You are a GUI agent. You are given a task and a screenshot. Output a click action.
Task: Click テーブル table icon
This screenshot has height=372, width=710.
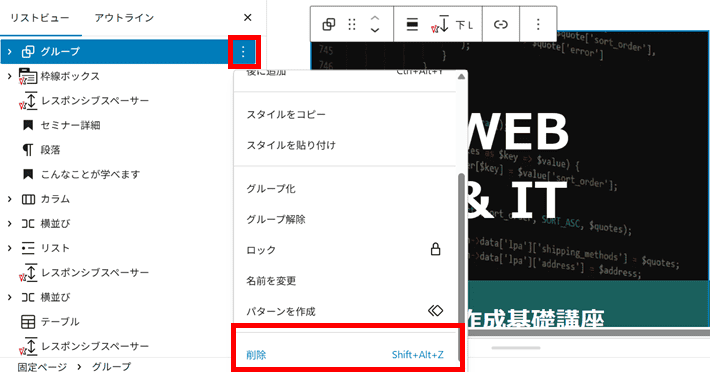[28, 322]
